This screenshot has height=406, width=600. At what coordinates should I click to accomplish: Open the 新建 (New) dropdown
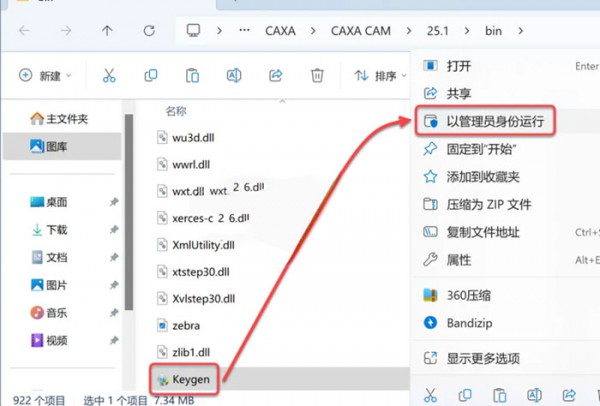coord(45,75)
